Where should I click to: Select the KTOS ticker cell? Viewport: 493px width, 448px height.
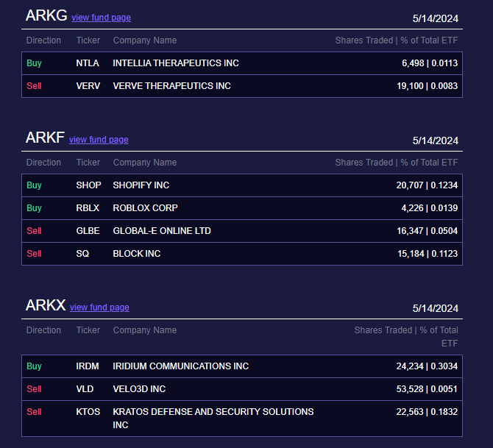88,412
